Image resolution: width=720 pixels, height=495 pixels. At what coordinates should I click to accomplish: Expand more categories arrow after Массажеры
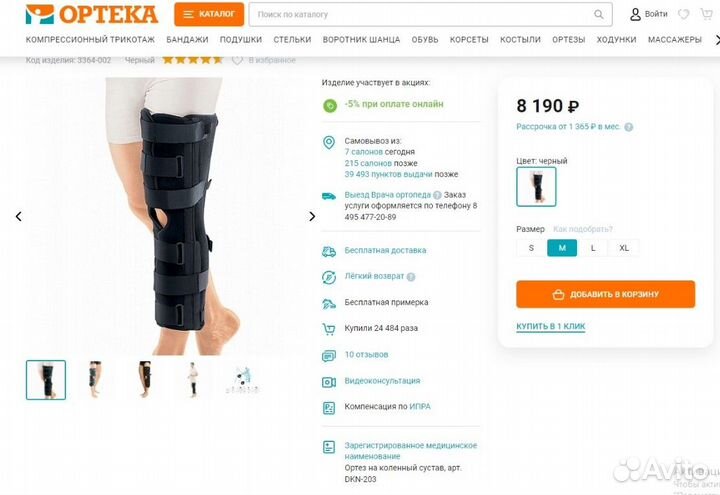click(717, 40)
